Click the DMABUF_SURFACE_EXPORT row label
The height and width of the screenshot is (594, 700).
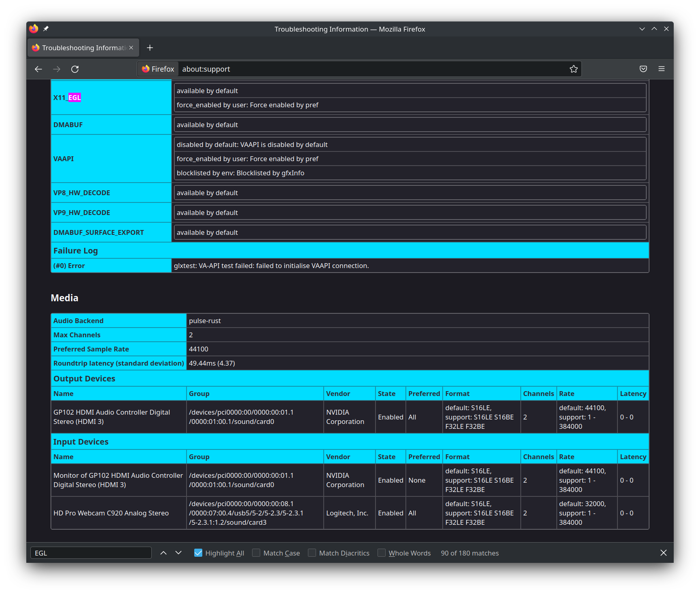tap(99, 232)
